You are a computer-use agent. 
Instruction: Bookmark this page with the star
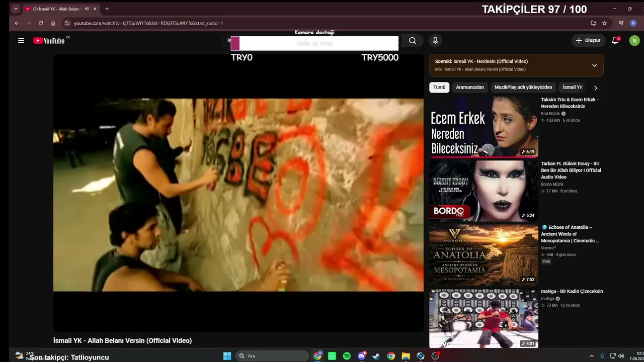(604, 23)
